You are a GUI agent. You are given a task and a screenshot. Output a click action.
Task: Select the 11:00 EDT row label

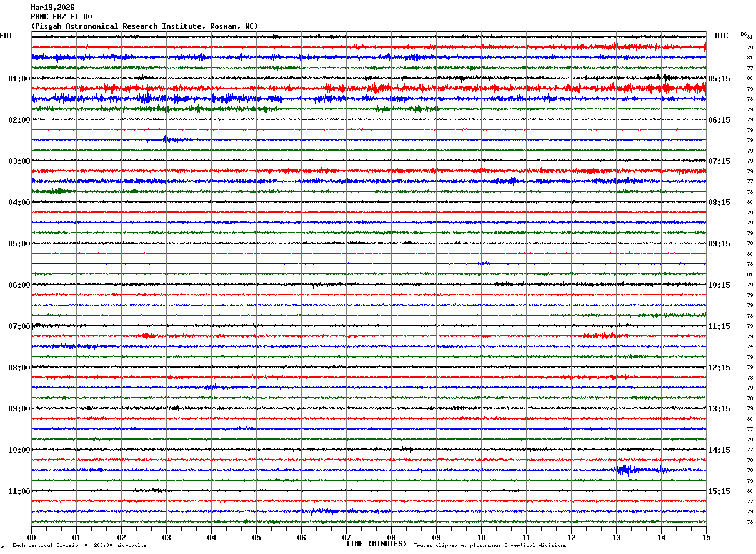click(19, 491)
